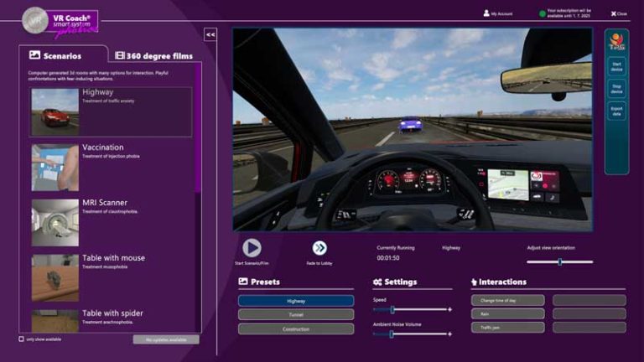Click the Table with mouse title
The width and height of the screenshot is (644, 362).
point(113,258)
